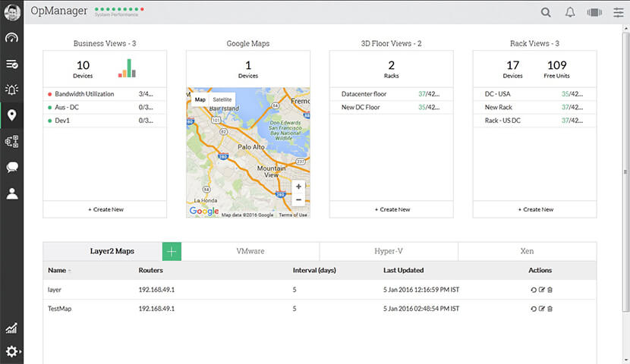This screenshot has height=364, width=630.
Task: Open the alarms siren icon in sidebar
Action: (11, 89)
